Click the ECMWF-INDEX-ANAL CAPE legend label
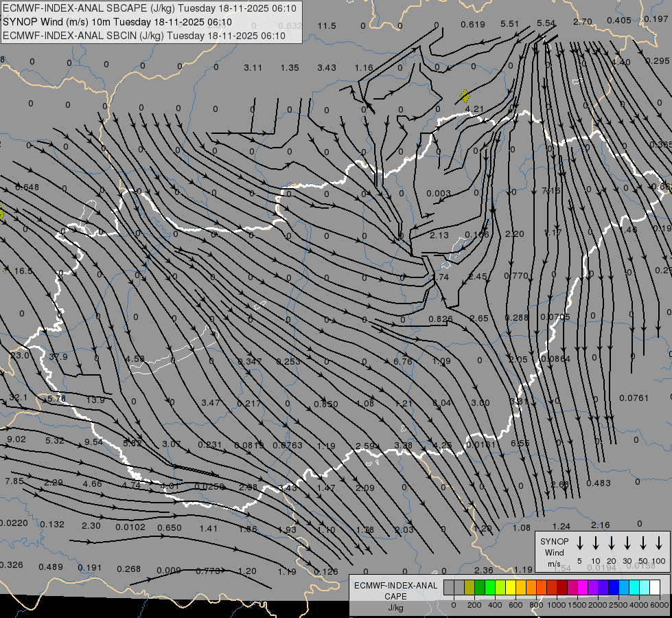 pos(395,596)
